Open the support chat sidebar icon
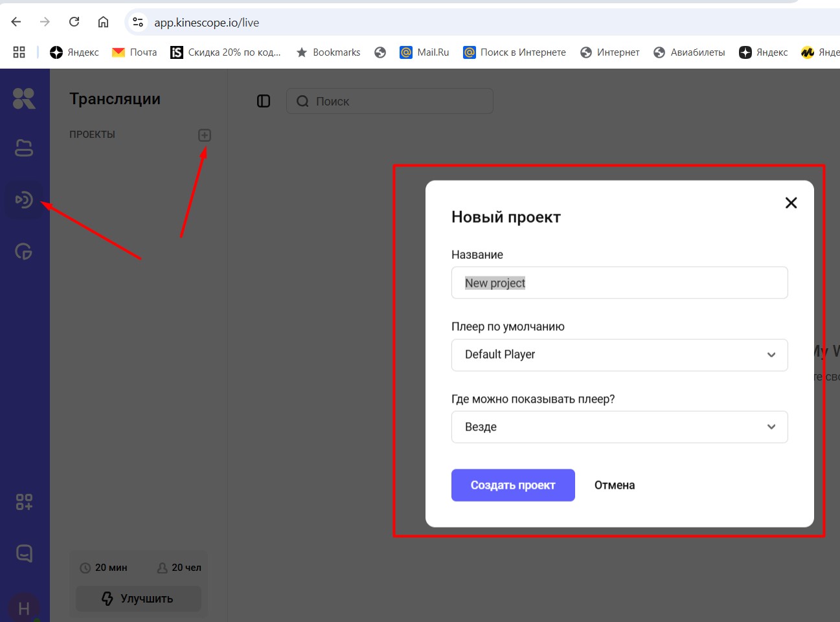The width and height of the screenshot is (840, 622). pyautogui.click(x=24, y=553)
